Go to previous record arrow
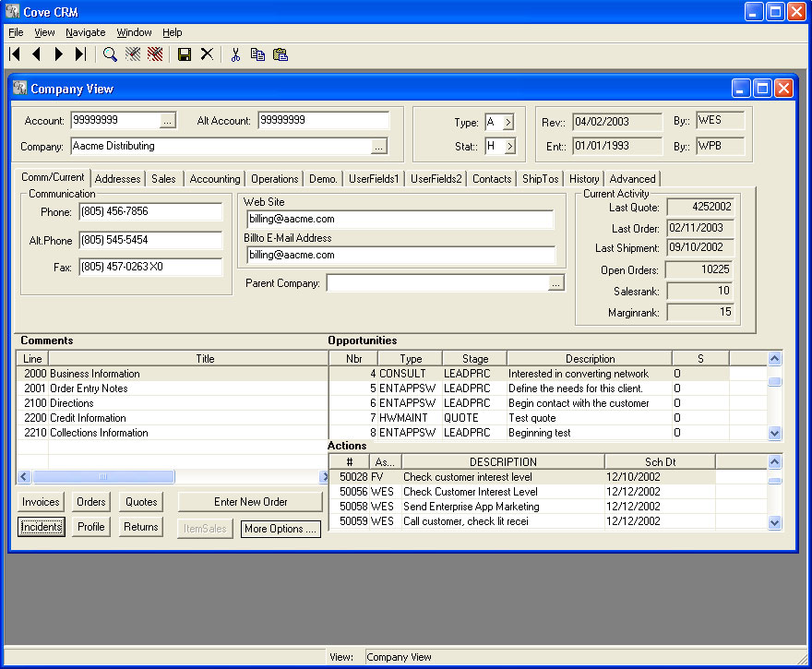This screenshot has height=669, width=812. click(x=36, y=54)
